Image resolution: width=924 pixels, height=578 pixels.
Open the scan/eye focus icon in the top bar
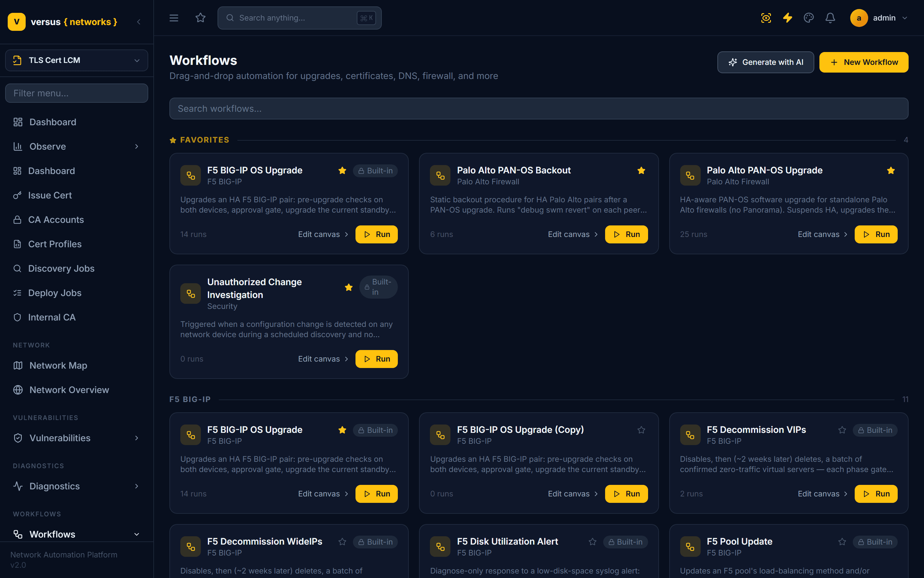[x=766, y=18]
